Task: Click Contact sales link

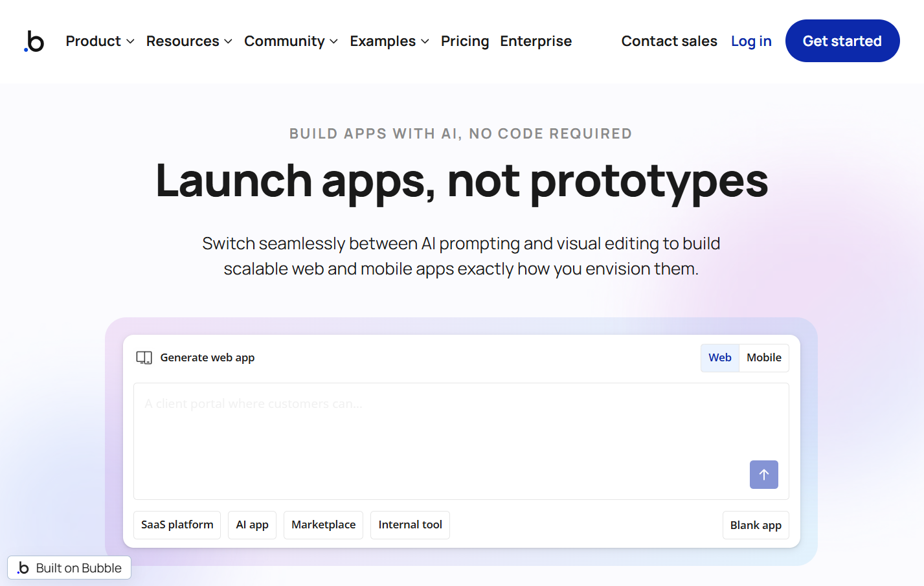Action: [669, 41]
